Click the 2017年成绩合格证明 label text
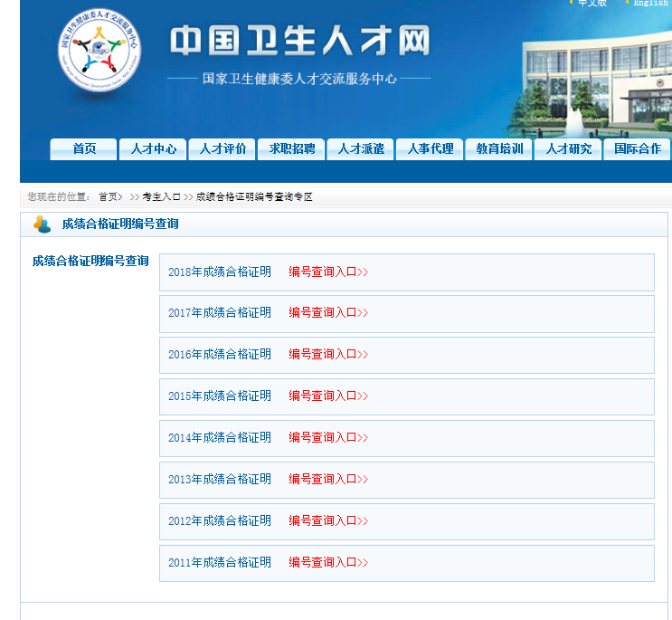The width and height of the screenshot is (672, 620). (220, 312)
